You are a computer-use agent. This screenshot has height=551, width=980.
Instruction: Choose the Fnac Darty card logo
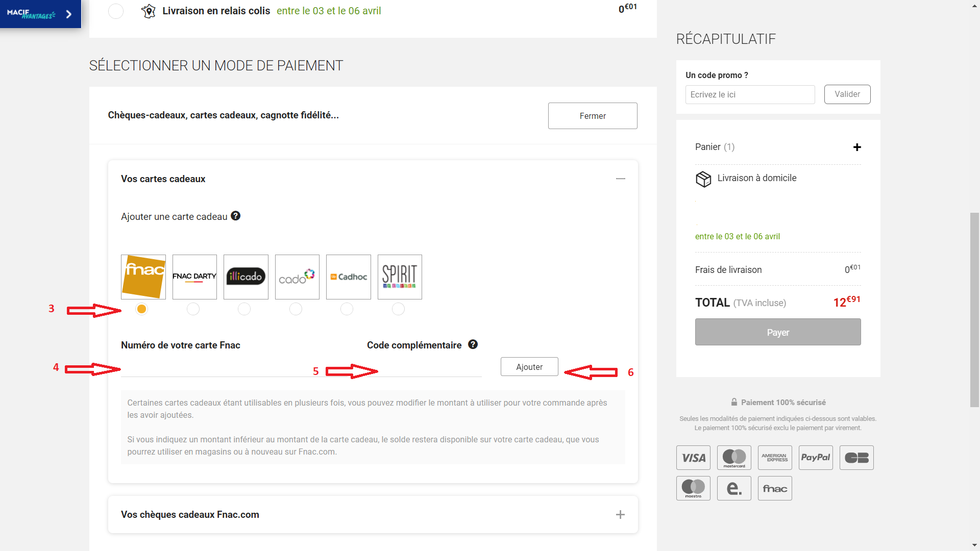[x=194, y=277]
